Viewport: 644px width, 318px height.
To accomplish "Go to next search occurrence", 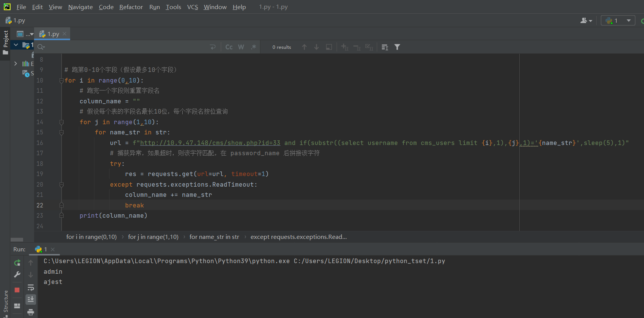I will coord(317,47).
